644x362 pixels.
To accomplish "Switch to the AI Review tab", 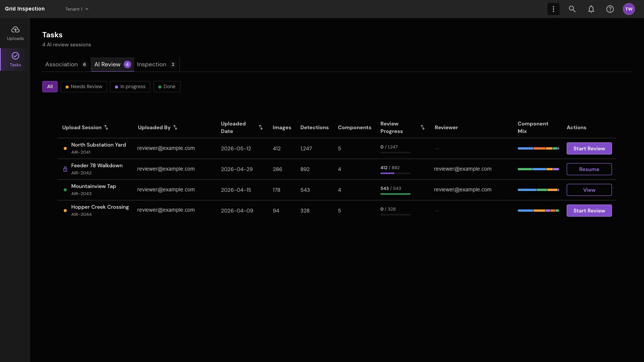I will click(x=112, y=64).
